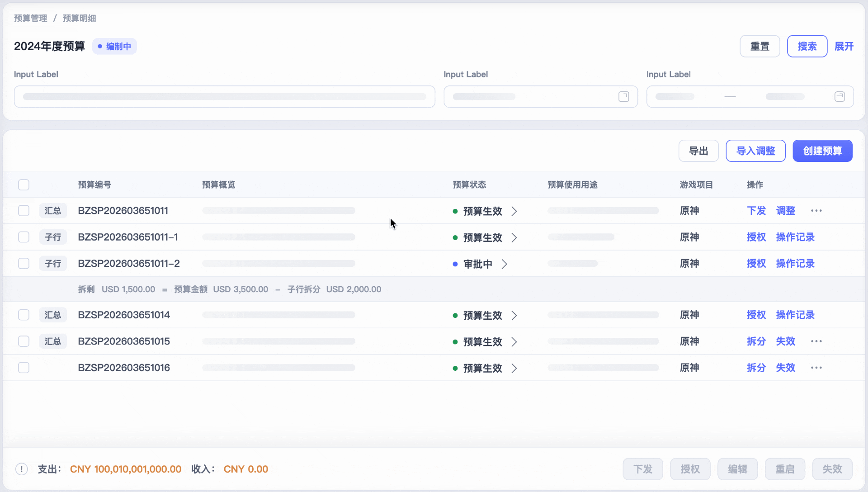Click the bottom bar 编辑 button
Screen dimensions: 868x492
[738, 469]
